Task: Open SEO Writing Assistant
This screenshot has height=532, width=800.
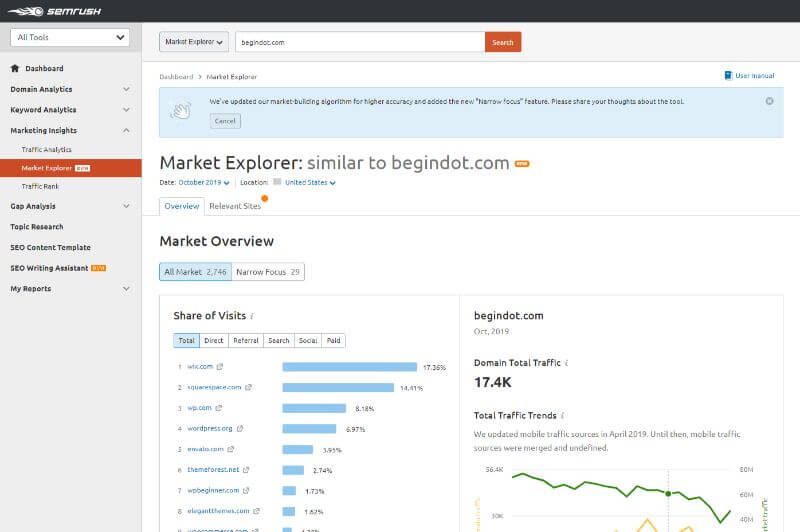Action: point(49,268)
